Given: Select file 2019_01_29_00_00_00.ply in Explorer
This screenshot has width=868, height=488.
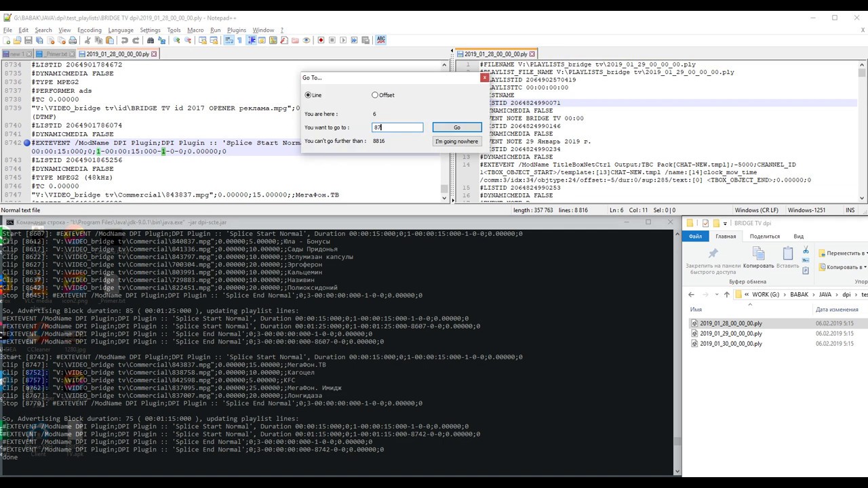Looking at the screenshot, I should coord(730,333).
